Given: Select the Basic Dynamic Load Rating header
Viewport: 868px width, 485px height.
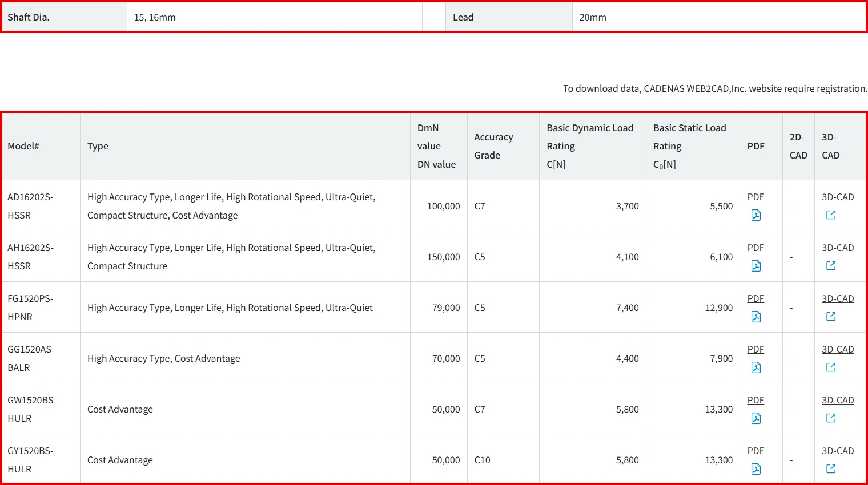Looking at the screenshot, I should 590,146.
